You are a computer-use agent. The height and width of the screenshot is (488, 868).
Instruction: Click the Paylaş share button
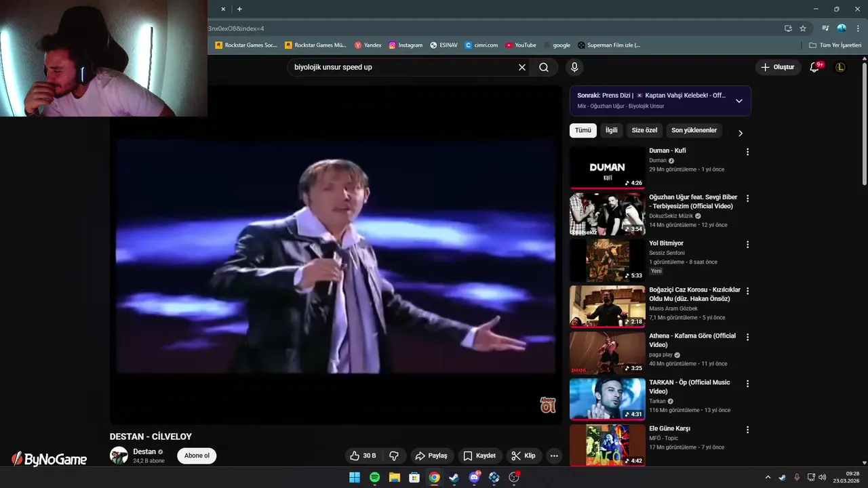coord(431,455)
